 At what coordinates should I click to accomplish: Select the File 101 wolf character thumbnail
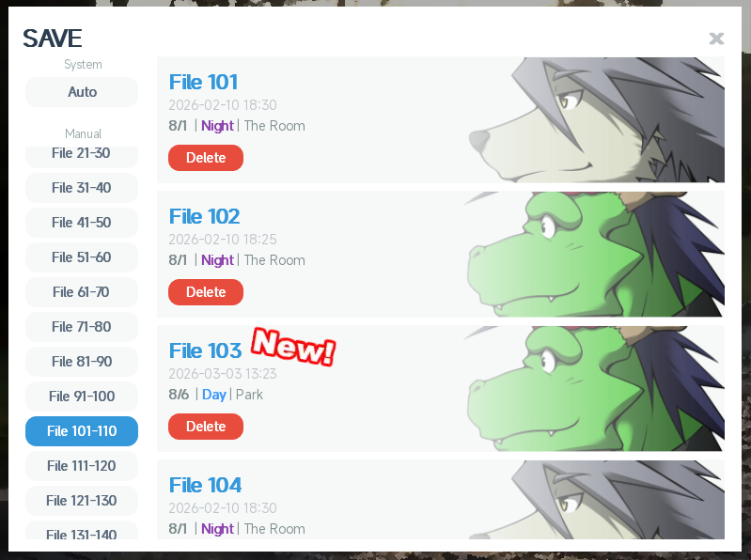pos(596,119)
